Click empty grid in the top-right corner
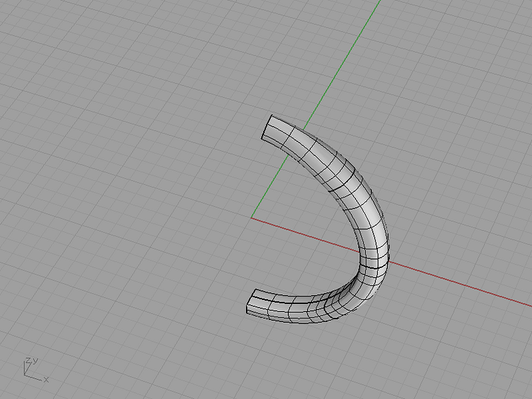532x399 pixels. (492, 34)
